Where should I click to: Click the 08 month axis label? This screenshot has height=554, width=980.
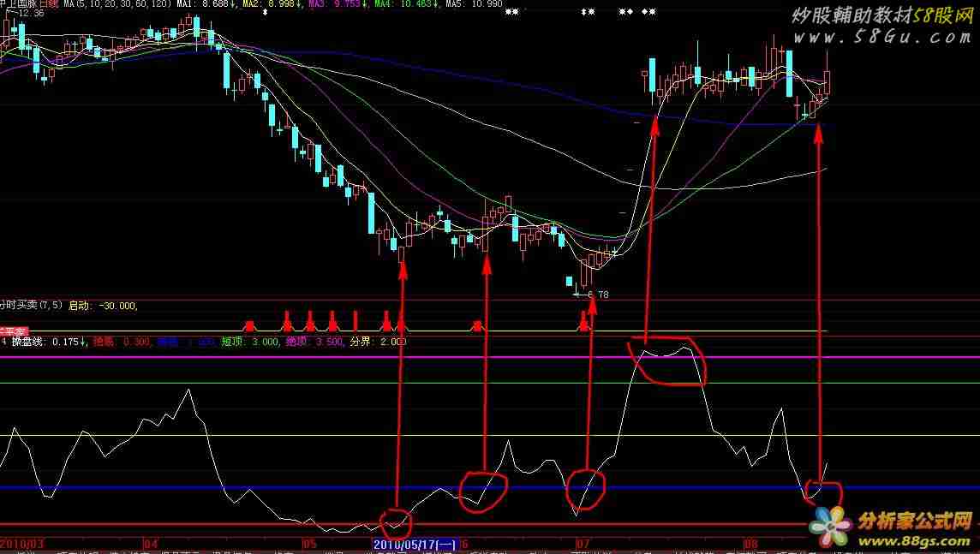click(750, 545)
